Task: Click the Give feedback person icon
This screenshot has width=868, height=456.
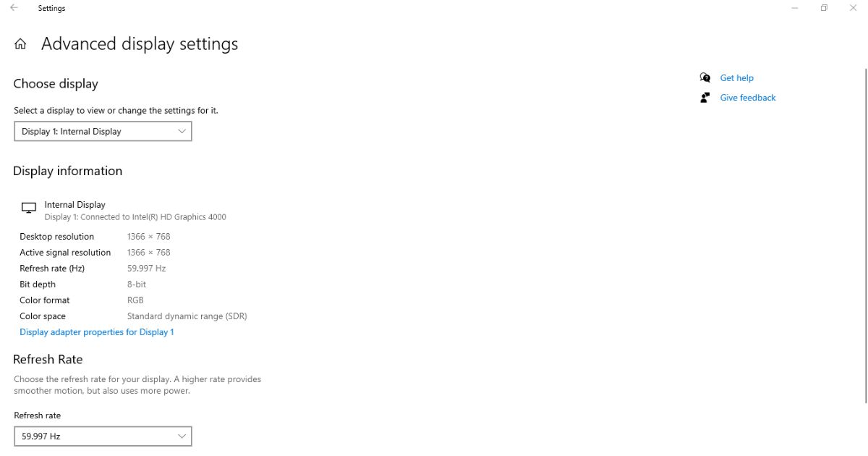Action: [x=705, y=98]
